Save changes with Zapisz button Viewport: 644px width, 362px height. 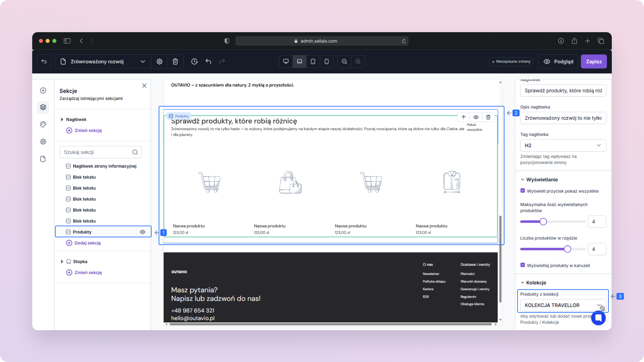pos(594,61)
